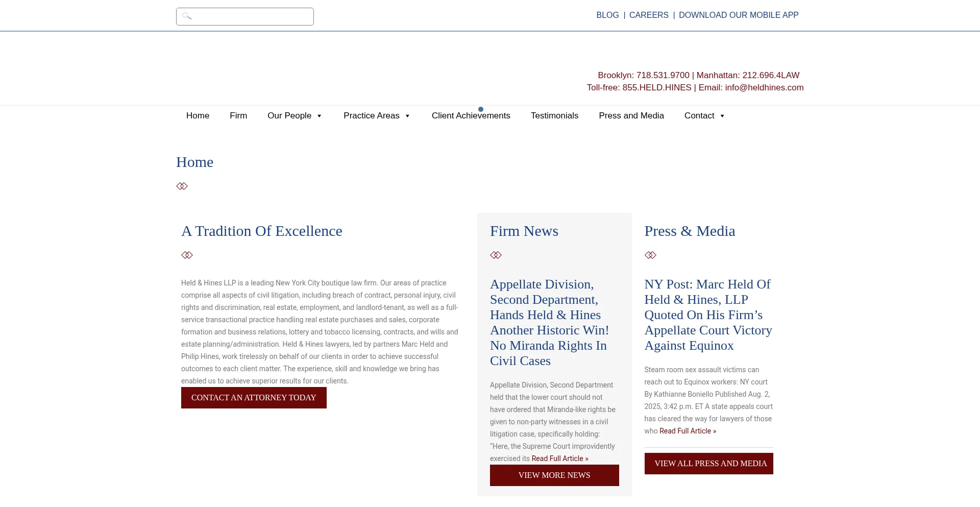Open the Firm menu item

(238, 116)
